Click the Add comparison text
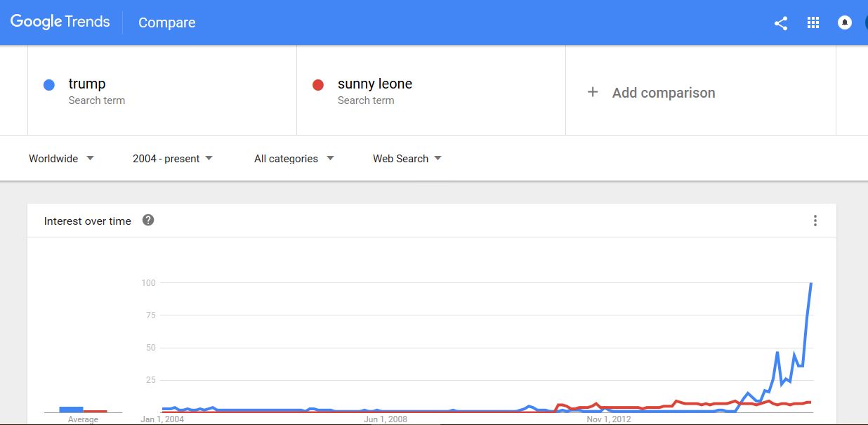Viewport: 868px width, 425px height. coord(664,93)
